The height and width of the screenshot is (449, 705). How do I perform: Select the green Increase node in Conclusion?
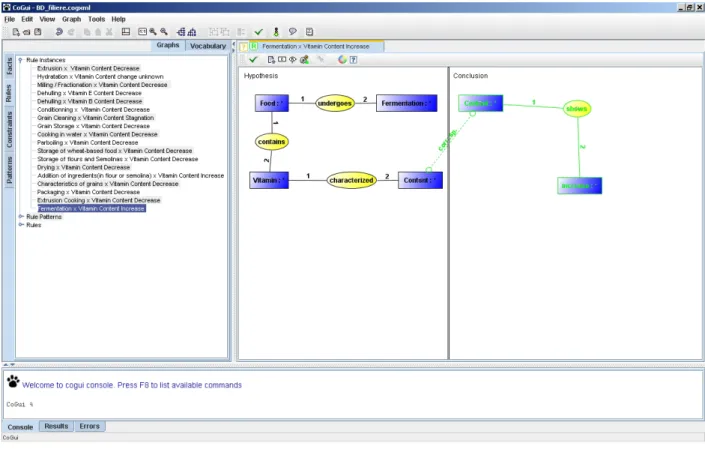[x=580, y=186]
